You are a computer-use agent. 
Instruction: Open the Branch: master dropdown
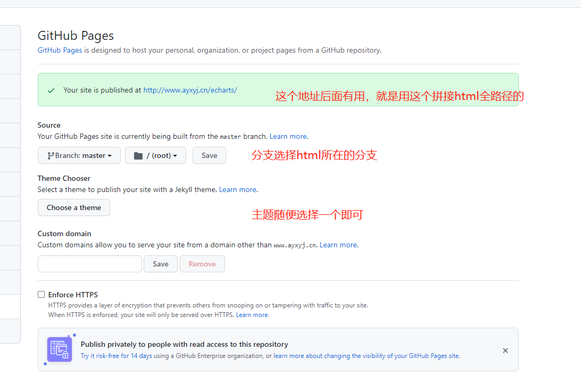coord(79,155)
